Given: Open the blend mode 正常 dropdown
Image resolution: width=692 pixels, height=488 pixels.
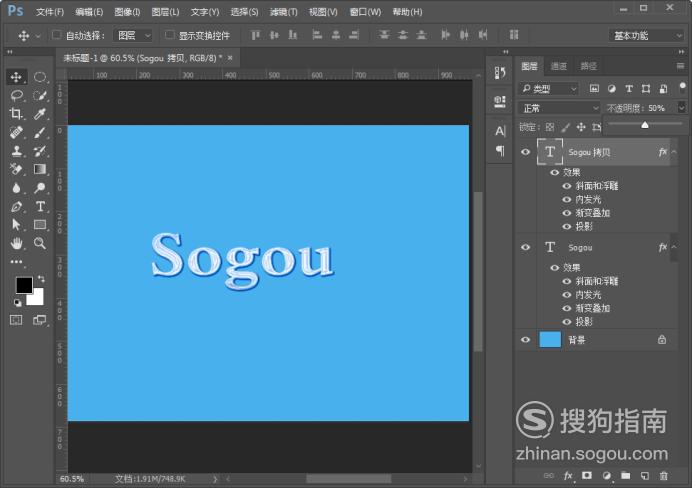Looking at the screenshot, I should [559, 108].
